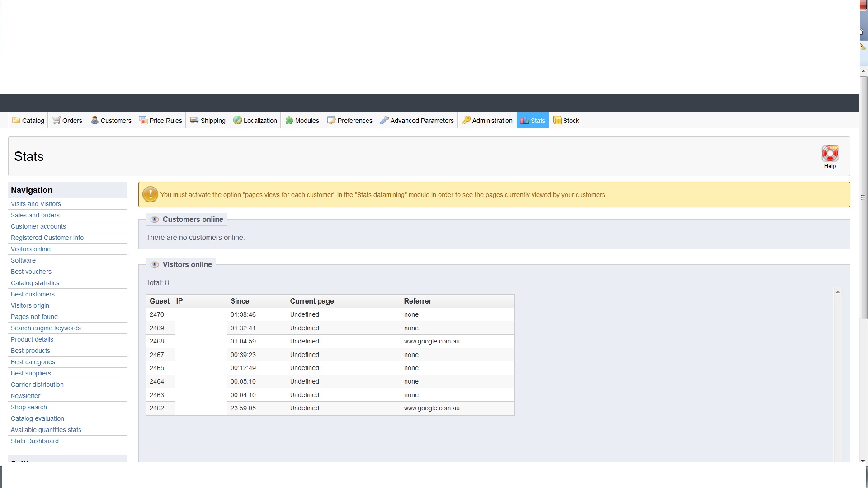Click the Customers person icon
Viewport: 868px width, 488px height.
94,120
